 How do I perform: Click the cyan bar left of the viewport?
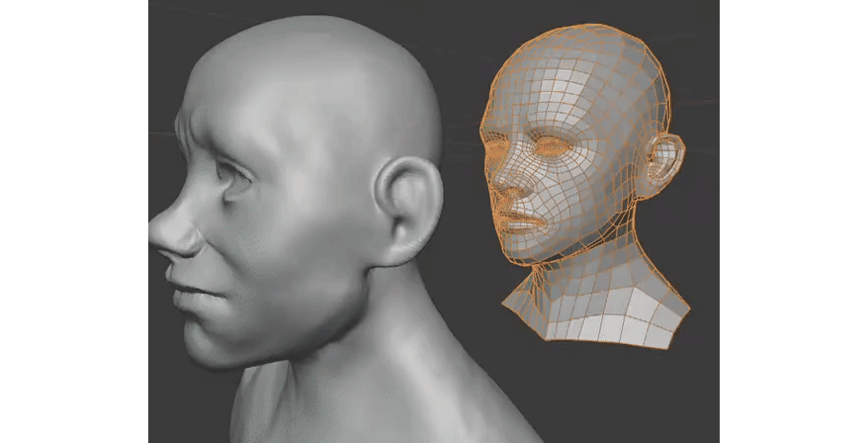(74, 221)
